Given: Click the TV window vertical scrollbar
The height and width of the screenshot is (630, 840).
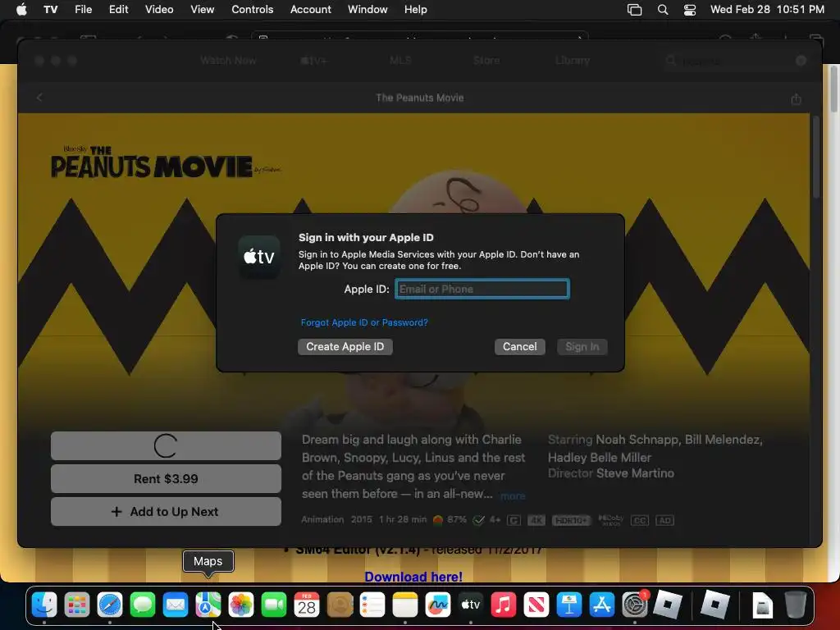Looking at the screenshot, I should [x=816, y=157].
